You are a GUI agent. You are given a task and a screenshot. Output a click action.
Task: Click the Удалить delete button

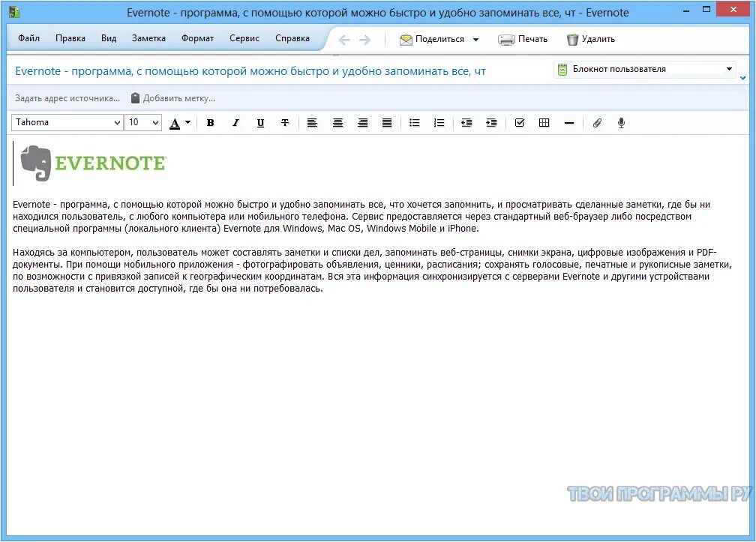click(591, 40)
